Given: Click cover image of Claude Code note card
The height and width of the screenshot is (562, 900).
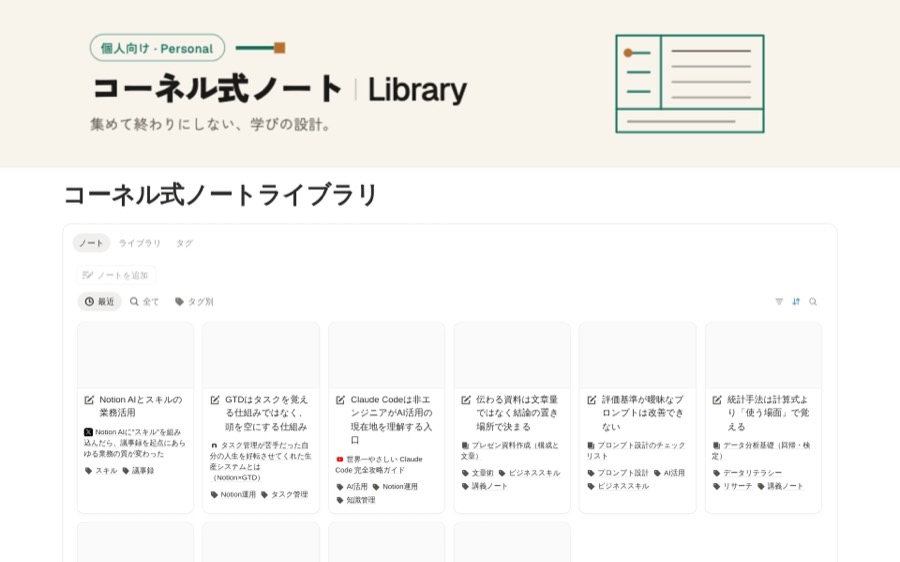Looking at the screenshot, I should click(386, 356).
